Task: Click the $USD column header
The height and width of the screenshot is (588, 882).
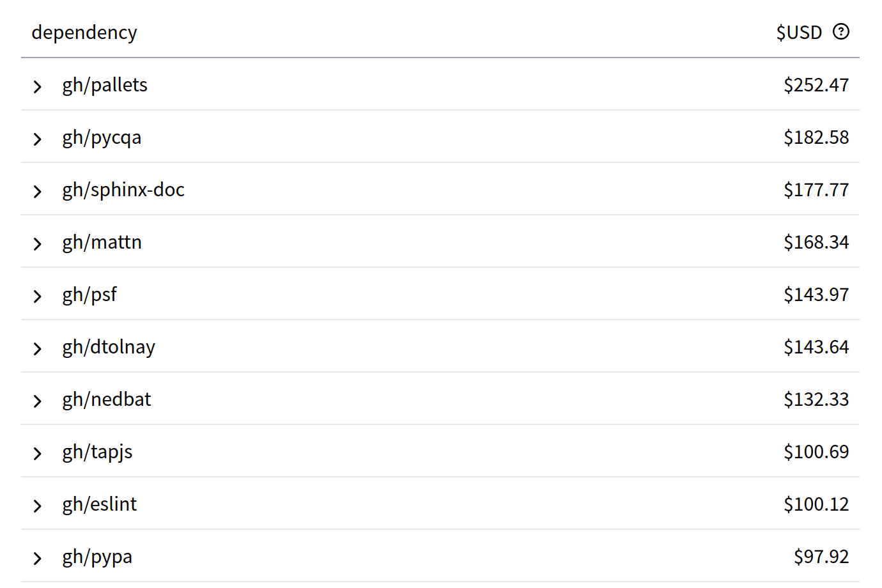Action: pos(799,32)
